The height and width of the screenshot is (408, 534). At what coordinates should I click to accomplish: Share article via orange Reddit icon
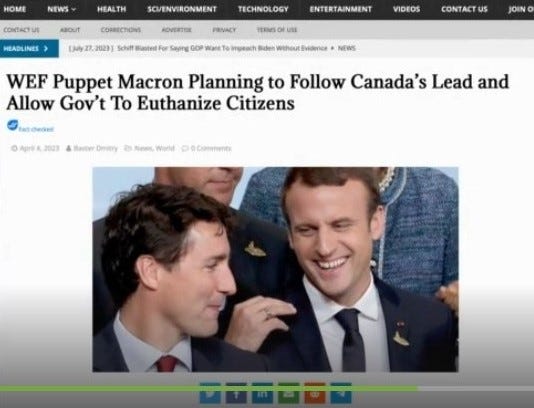coord(315,393)
